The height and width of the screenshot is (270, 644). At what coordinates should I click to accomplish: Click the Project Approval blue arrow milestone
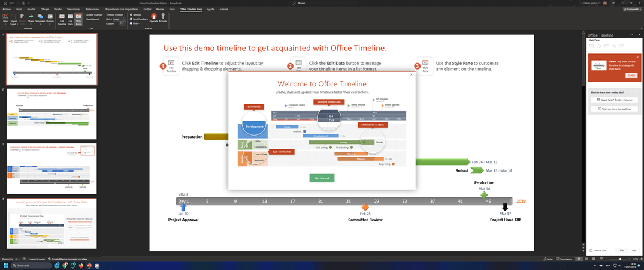coord(183,207)
